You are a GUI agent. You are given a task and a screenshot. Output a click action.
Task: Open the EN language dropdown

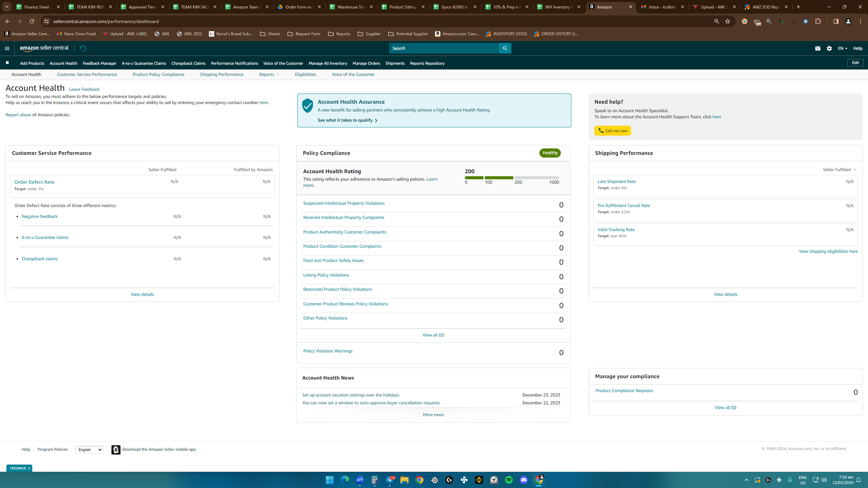click(x=843, y=48)
